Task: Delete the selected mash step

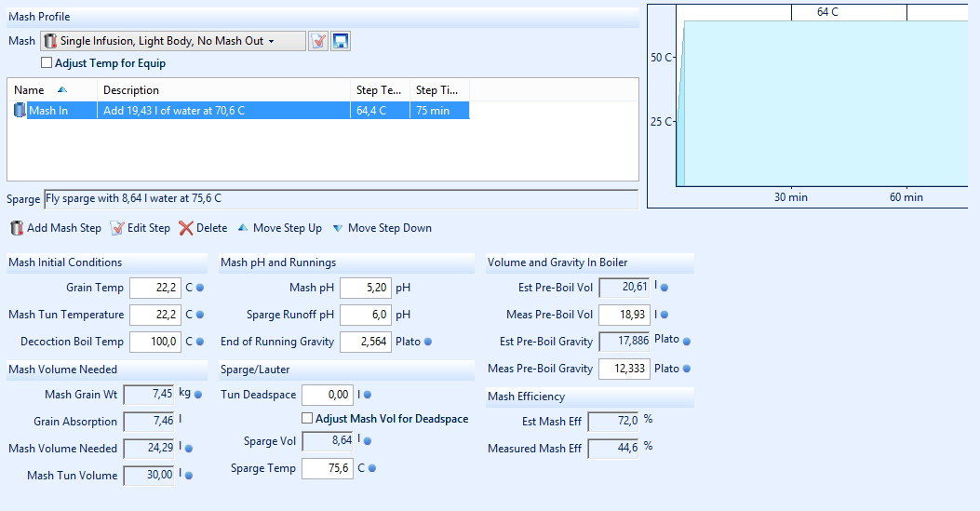Action: 203,228
